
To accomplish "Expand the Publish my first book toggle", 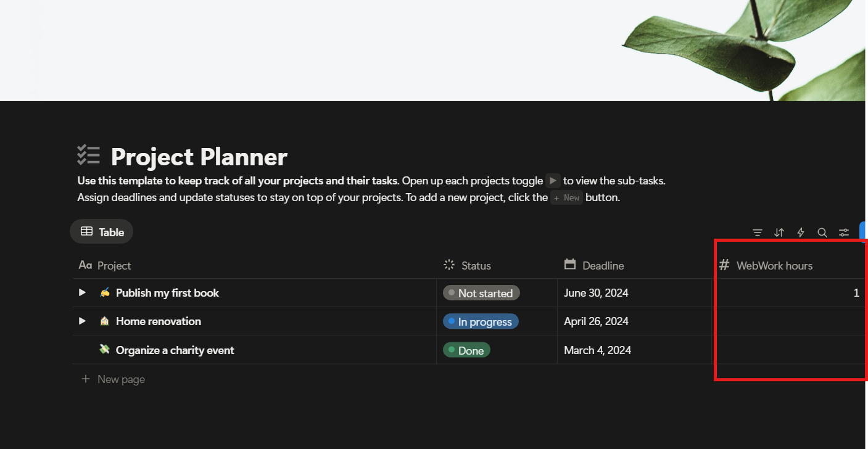I will click(x=82, y=292).
